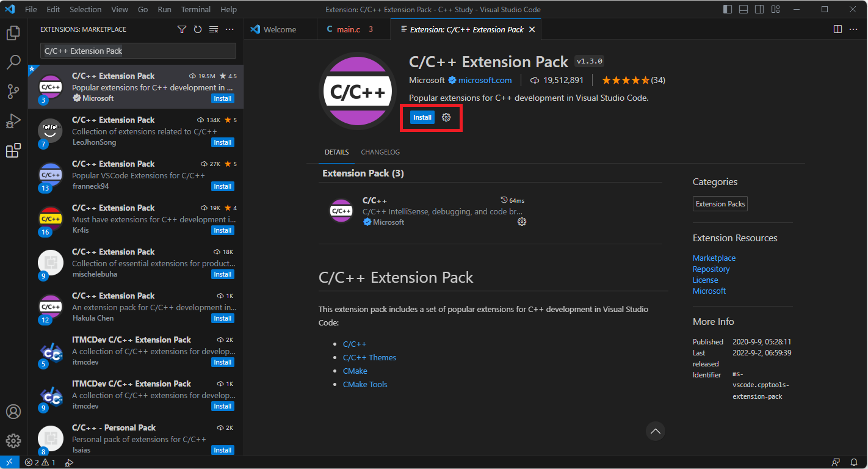868x469 pixels.
Task: Open the Extensions view icon
Action: (x=13, y=150)
